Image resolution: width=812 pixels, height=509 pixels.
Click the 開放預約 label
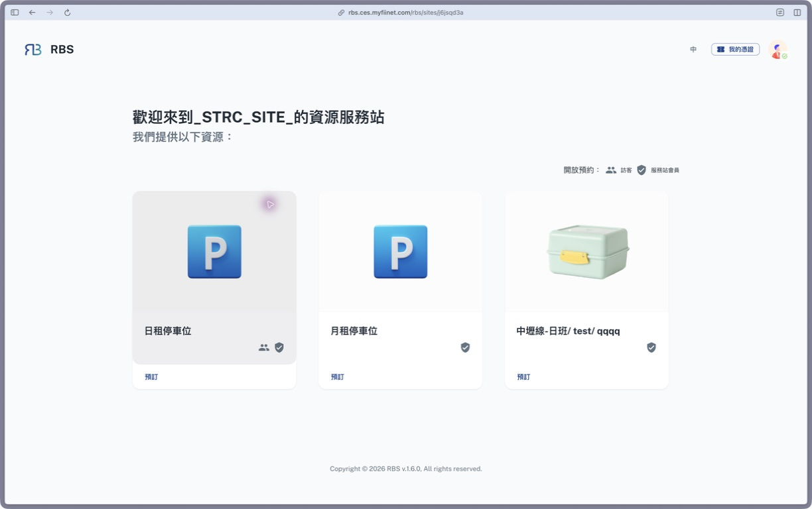(x=581, y=170)
